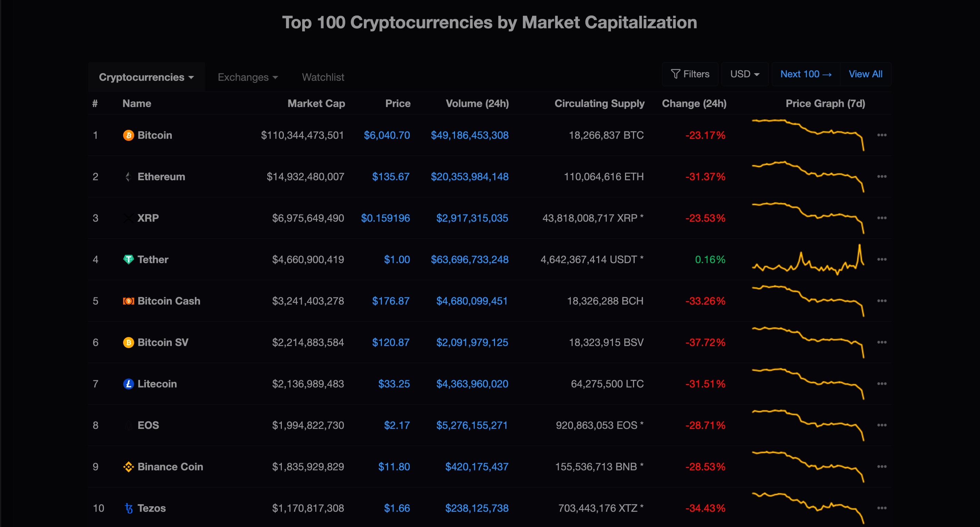Click the Tether logo icon
This screenshot has width=980, height=527.
click(x=129, y=259)
